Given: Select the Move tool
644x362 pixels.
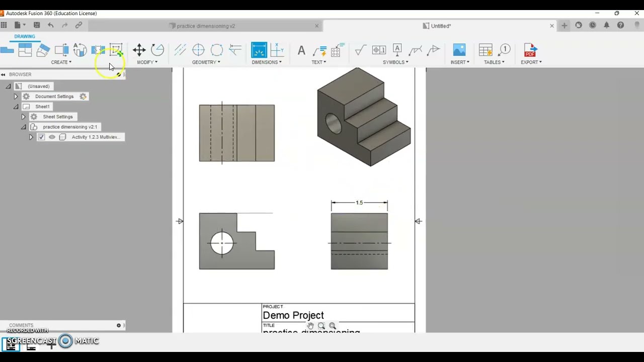Looking at the screenshot, I should [139, 50].
